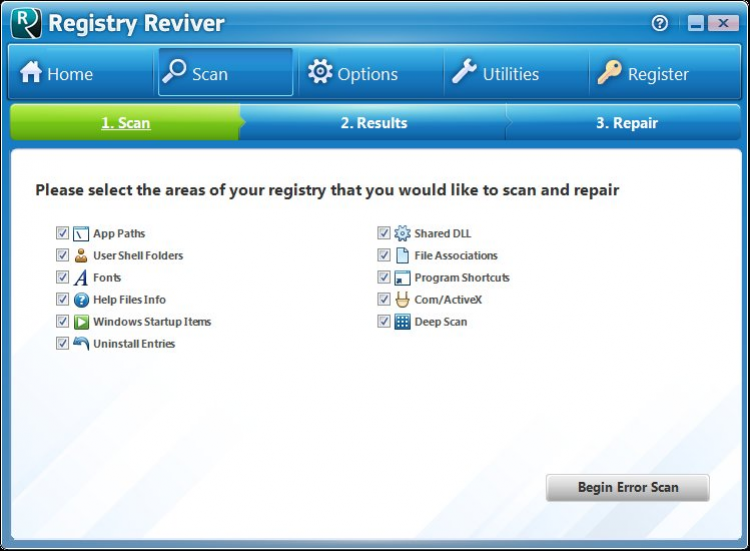Uncheck Windows Startup Items checkbox

[x=62, y=321]
